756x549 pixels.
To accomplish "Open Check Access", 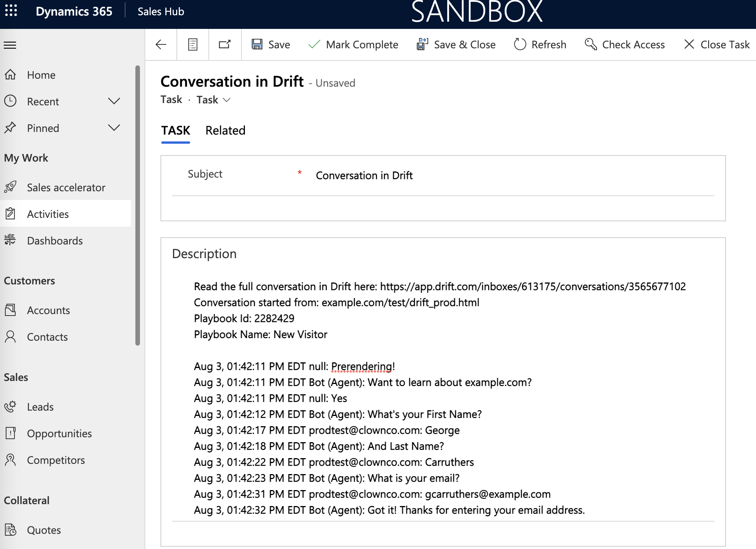I will click(624, 44).
